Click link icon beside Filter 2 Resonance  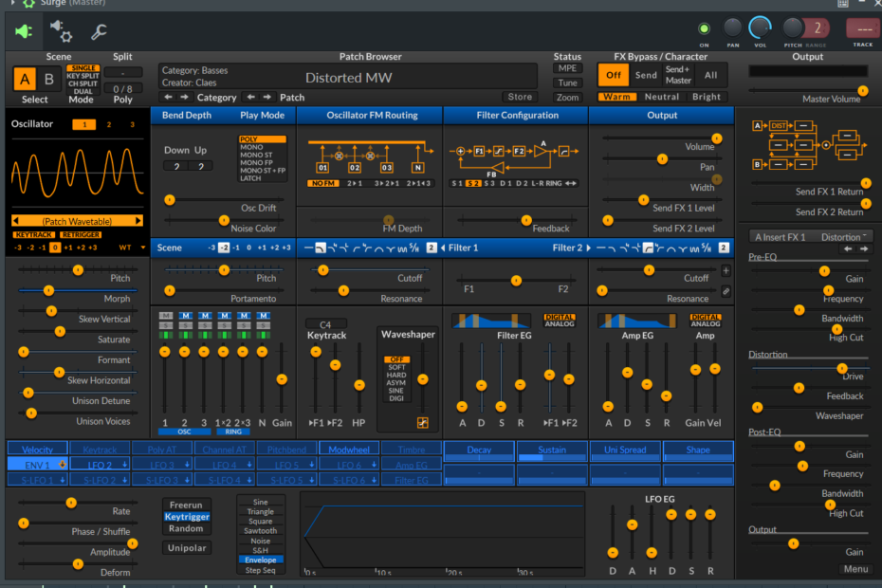726,291
